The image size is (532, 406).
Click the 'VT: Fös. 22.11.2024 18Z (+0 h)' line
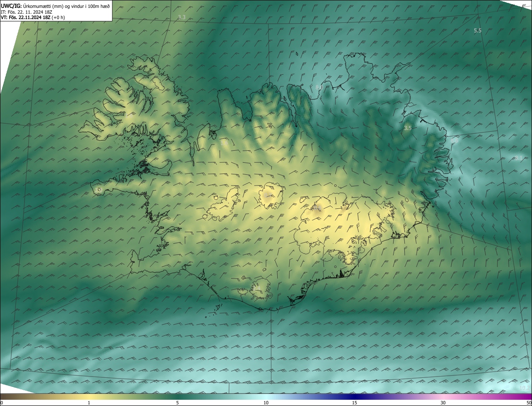[x=33, y=17]
